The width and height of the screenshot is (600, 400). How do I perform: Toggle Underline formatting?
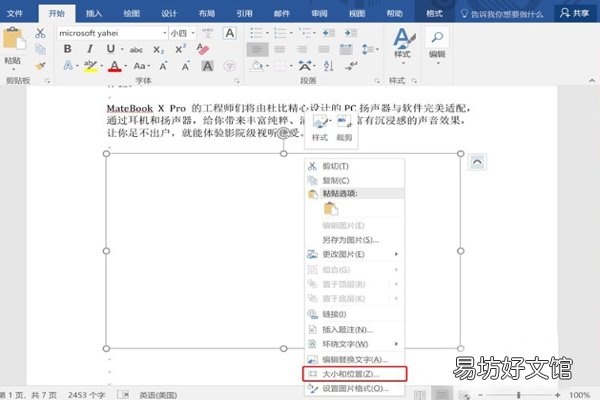(111, 49)
